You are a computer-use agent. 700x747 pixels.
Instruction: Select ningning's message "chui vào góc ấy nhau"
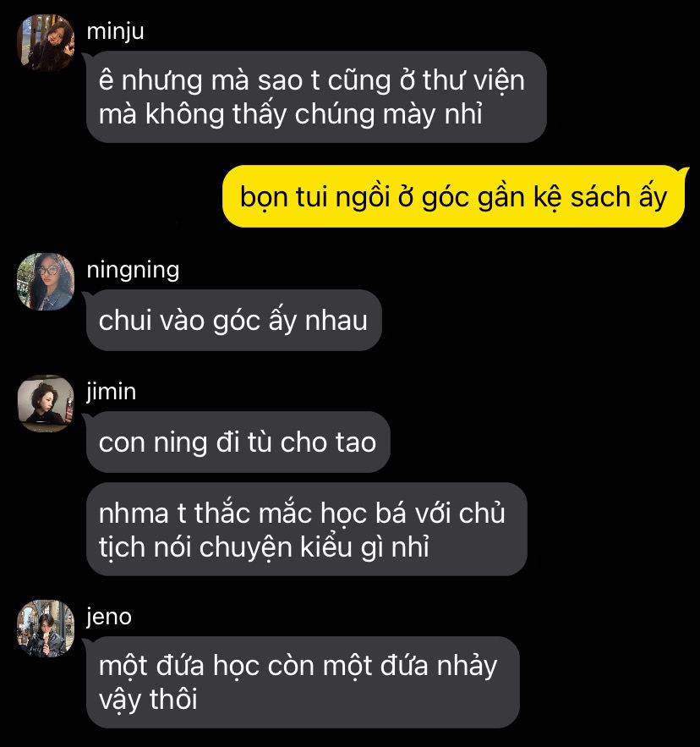[234, 320]
